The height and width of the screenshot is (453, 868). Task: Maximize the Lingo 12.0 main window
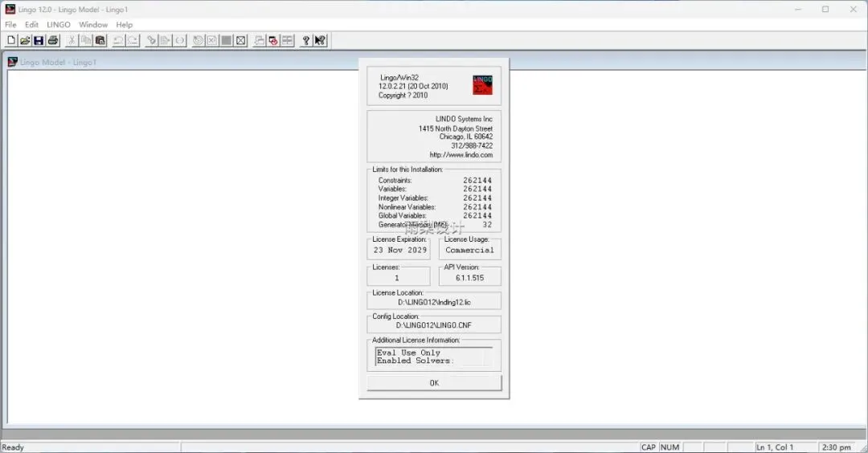pos(825,9)
